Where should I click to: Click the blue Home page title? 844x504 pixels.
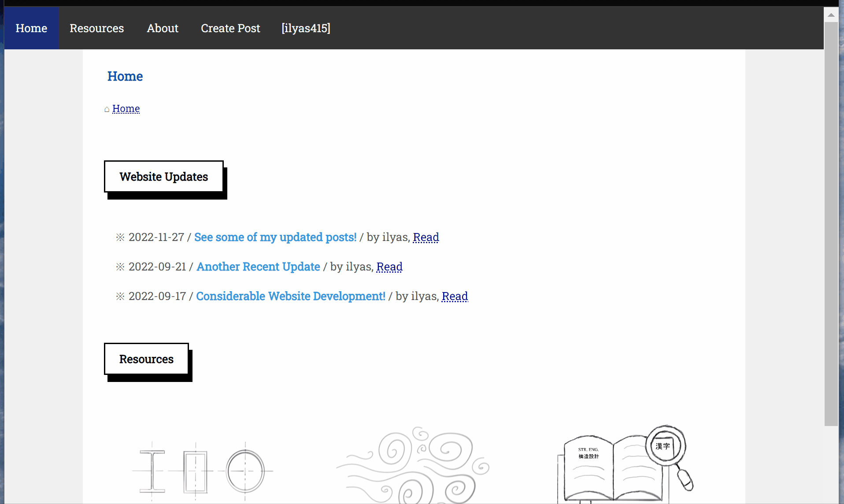[x=125, y=76]
